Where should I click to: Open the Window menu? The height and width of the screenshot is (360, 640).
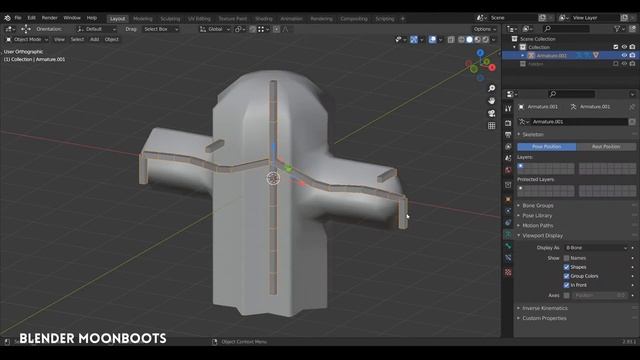pos(72,18)
